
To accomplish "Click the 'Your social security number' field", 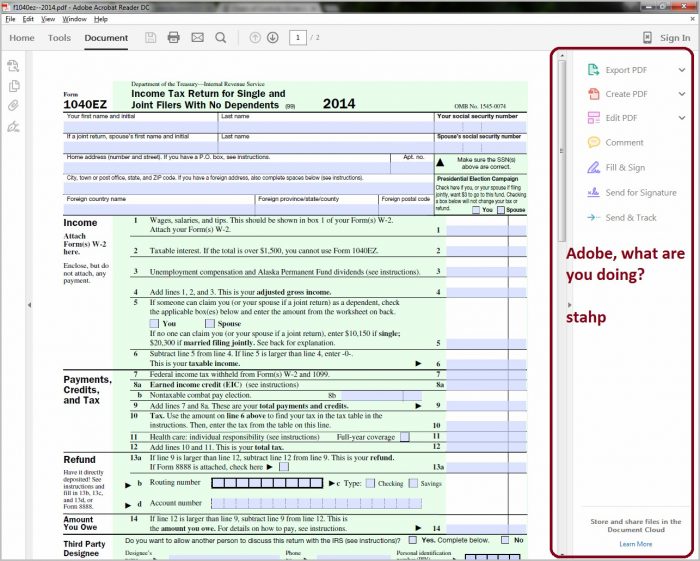I will (480, 126).
